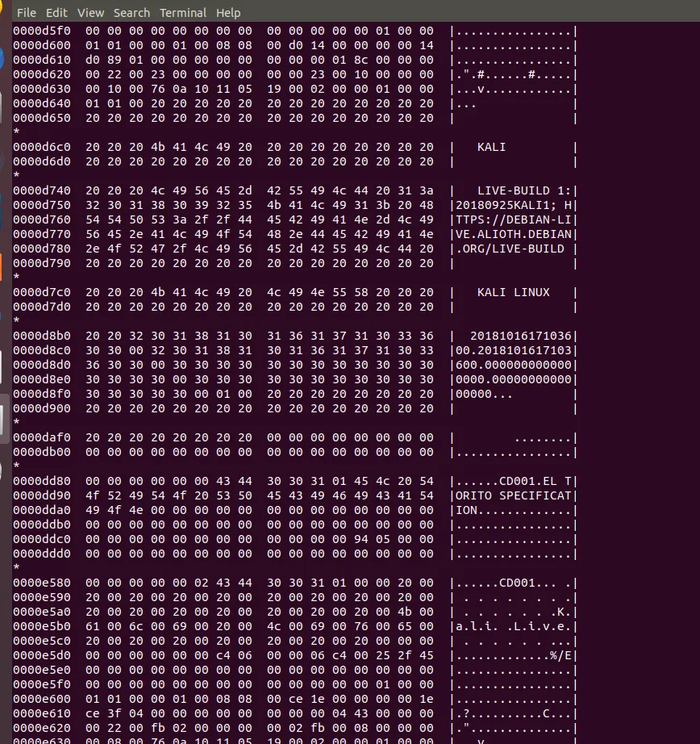The width and height of the screenshot is (700, 744).
Task: Click the ASCII text '00.2018101617103'
Action: click(514, 351)
